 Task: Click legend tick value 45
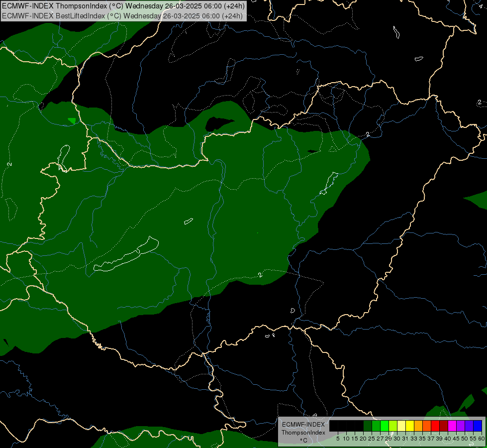pyautogui.click(x=457, y=439)
